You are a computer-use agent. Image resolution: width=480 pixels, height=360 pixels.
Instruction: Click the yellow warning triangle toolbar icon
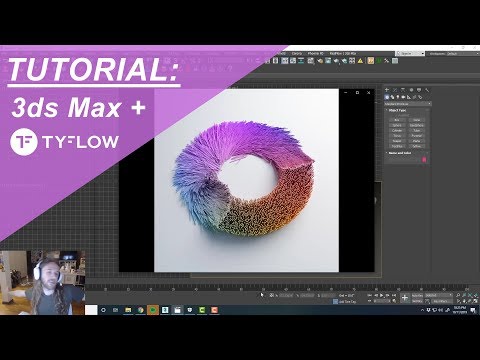pyautogui.click(x=360, y=61)
